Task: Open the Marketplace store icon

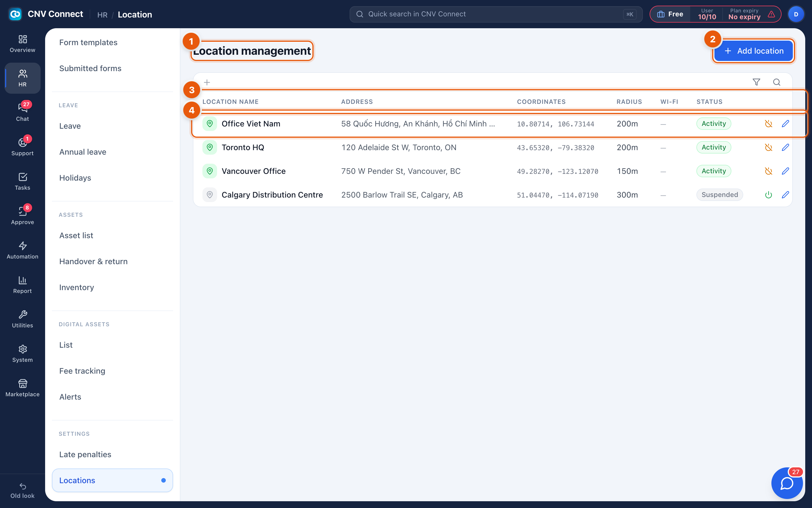Action: click(23, 388)
